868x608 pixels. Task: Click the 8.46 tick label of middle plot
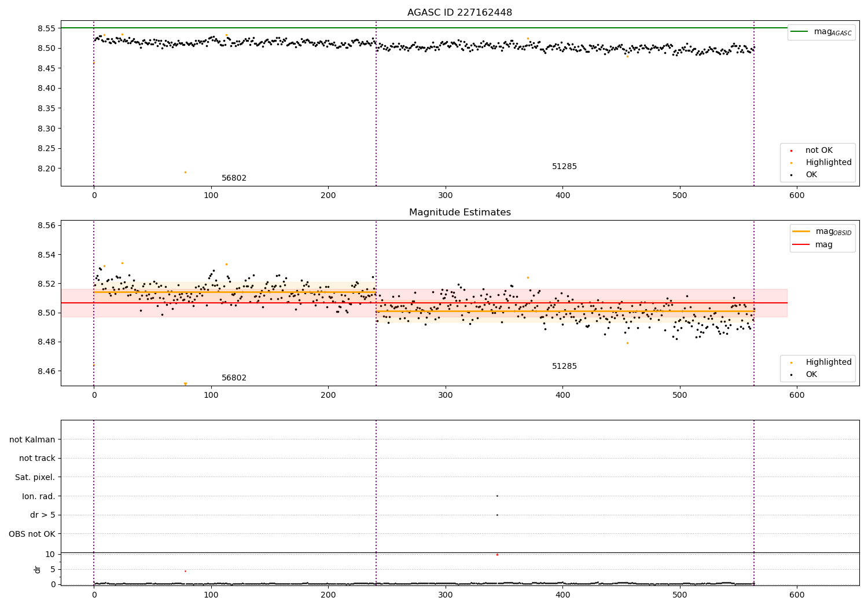click(x=47, y=371)
